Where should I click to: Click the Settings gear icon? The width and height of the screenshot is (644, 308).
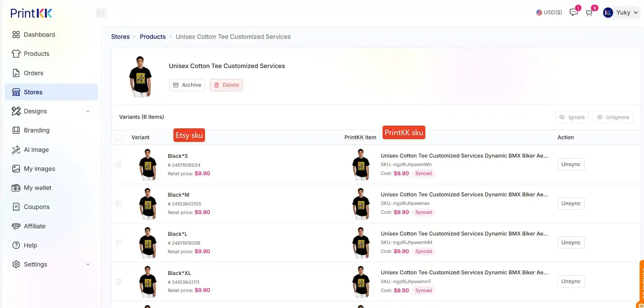point(16,264)
